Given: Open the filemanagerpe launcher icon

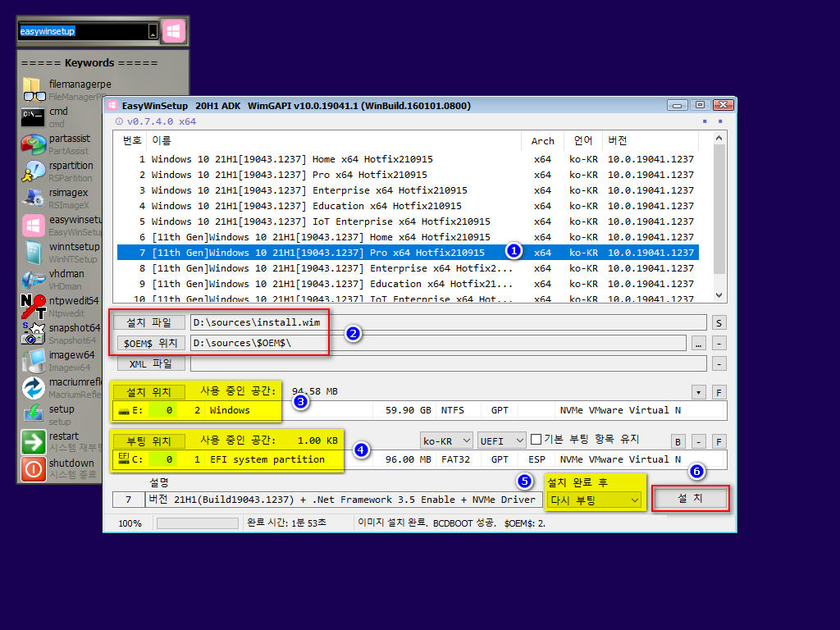Looking at the screenshot, I should point(34,89).
